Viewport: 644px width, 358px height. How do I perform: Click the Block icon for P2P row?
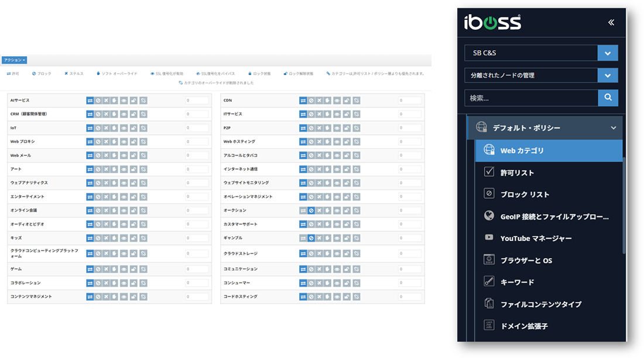point(311,128)
